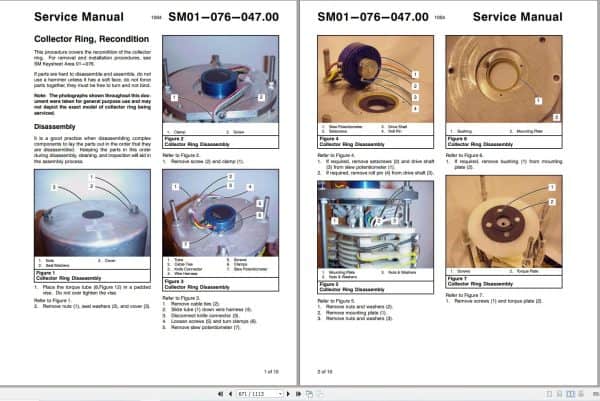Click the '1 of 10' page footer

[x=271, y=372]
